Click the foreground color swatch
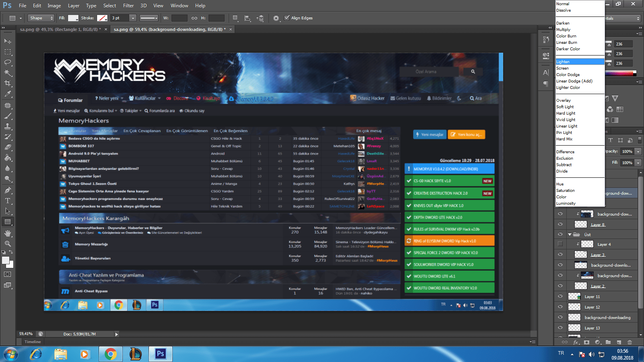Image resolution: width=644 pixels, height=362 pixels. [6, 260]
